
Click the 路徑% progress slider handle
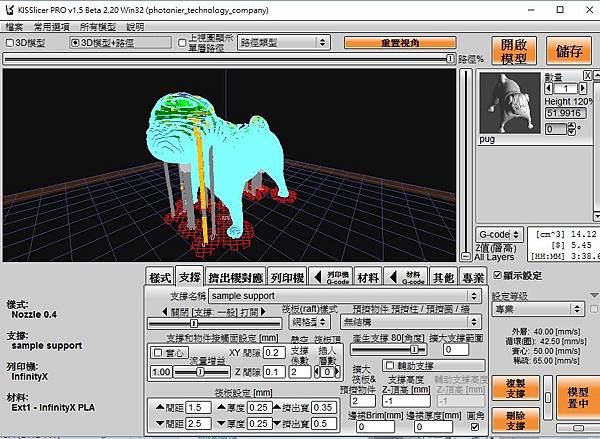[x=450, y=59]
